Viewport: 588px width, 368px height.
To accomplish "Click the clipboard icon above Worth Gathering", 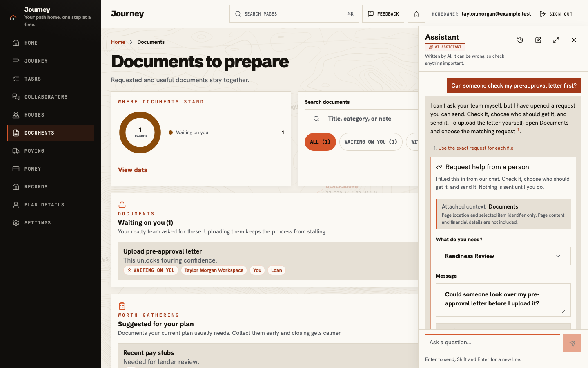I will tap(122, 306).
